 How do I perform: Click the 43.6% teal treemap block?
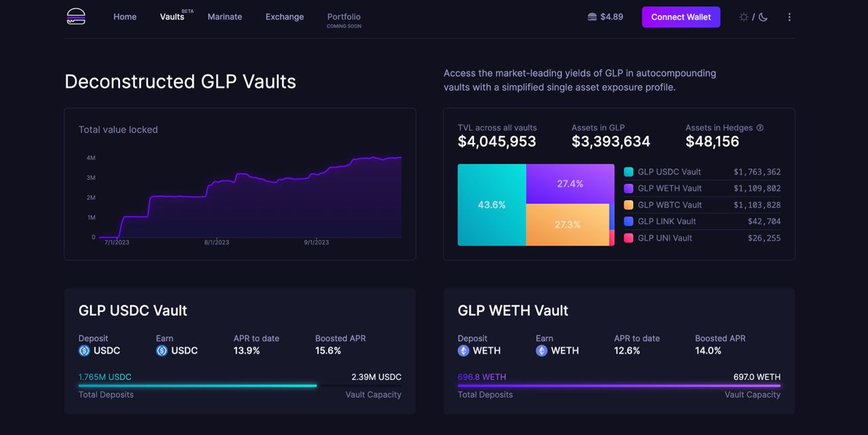492,205
